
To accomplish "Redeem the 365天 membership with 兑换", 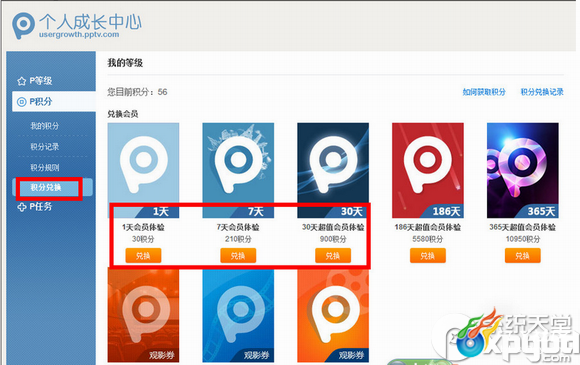I will (523, 256).
